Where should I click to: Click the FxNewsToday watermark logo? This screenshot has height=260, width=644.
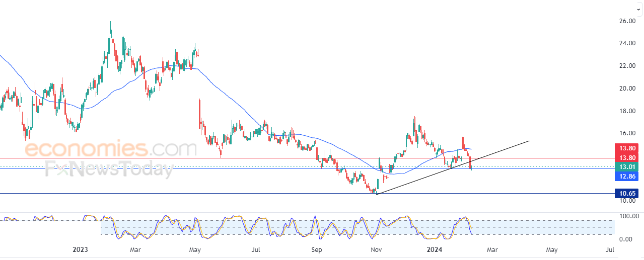pyautogui.click(x=110, y=169)
